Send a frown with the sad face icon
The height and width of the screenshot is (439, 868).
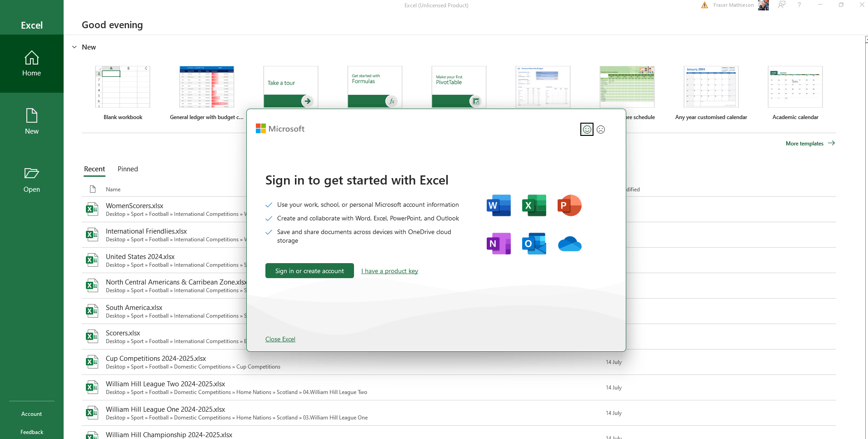(601, 130)
